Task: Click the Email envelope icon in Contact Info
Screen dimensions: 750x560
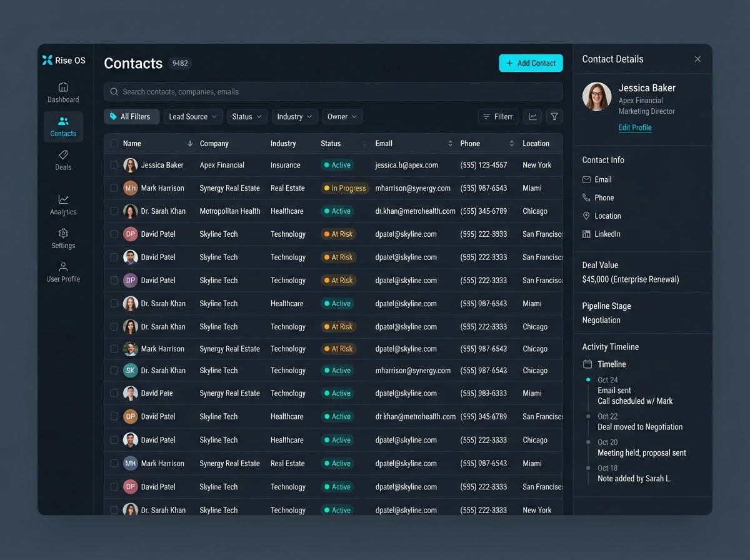Action: (586, 179)
